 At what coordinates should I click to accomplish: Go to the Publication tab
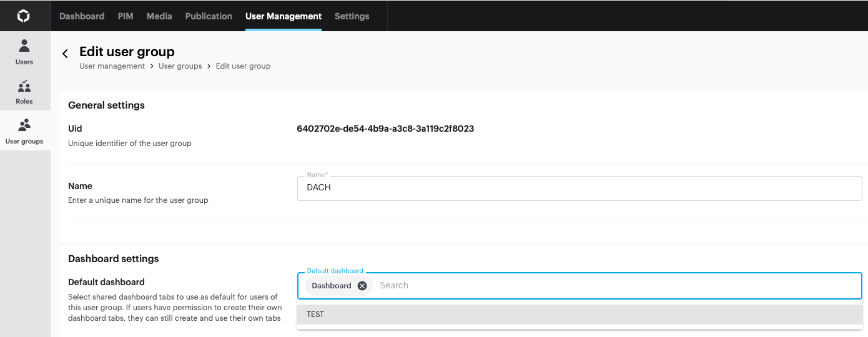click(x=209, y=16)
